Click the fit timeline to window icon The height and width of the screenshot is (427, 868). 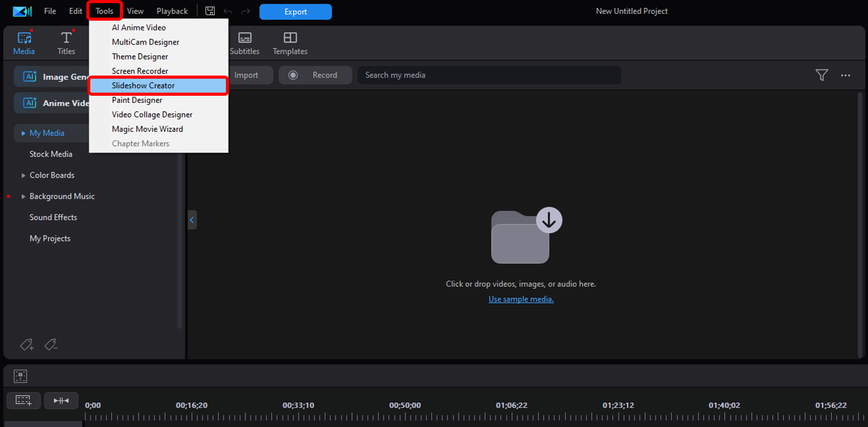(61, 400)
